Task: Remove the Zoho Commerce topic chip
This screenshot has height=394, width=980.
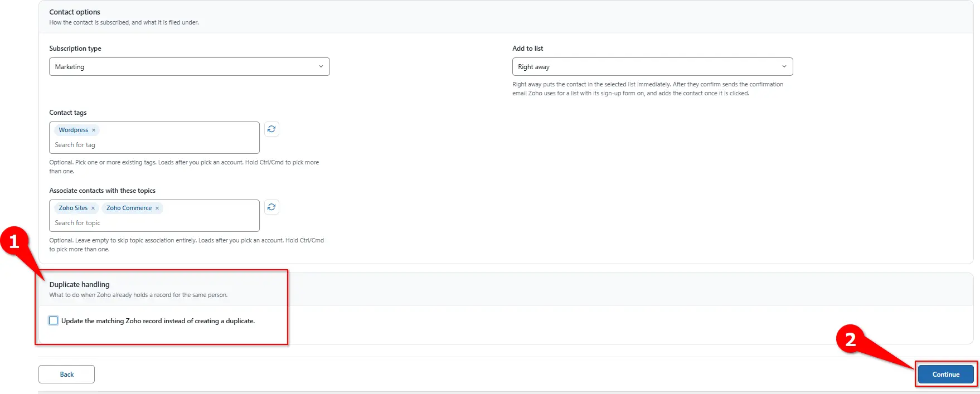Action: (157, 208)
